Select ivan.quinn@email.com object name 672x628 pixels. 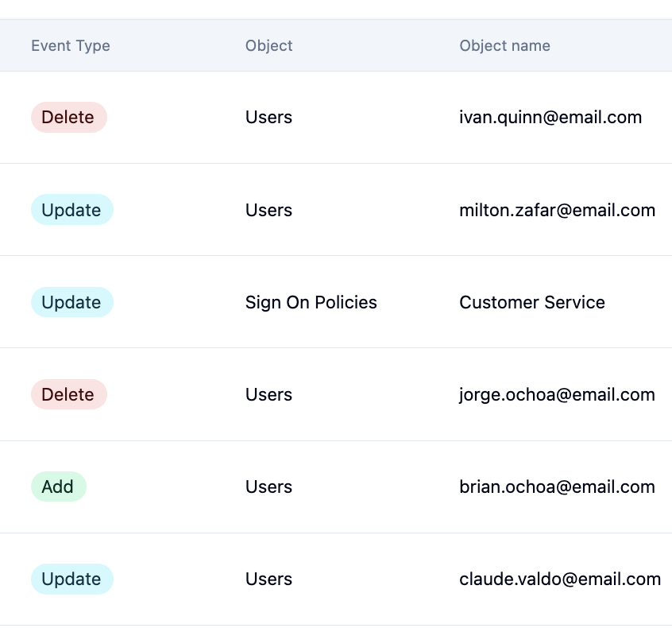click(x=550, y=118)
